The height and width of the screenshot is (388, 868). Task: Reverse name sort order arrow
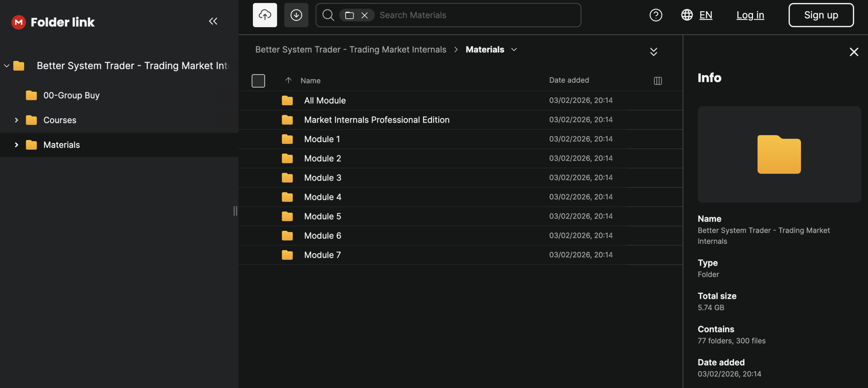pos(288,80)
